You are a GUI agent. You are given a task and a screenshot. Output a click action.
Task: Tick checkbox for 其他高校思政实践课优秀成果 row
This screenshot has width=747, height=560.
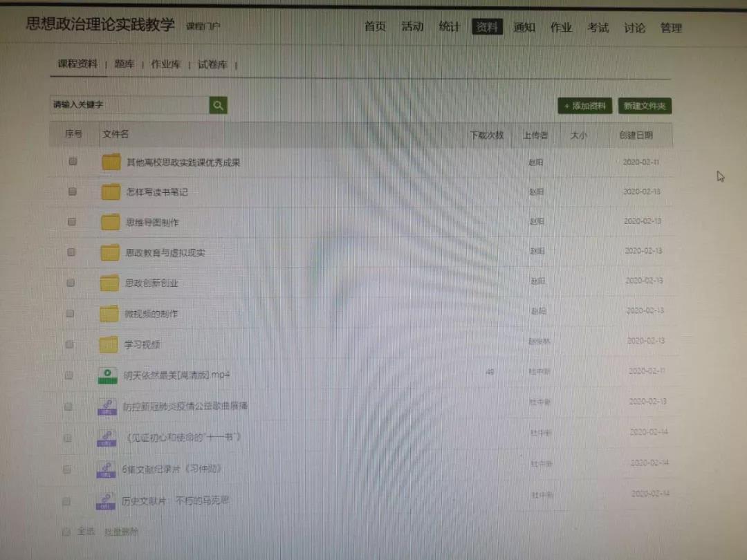(73, 162)
